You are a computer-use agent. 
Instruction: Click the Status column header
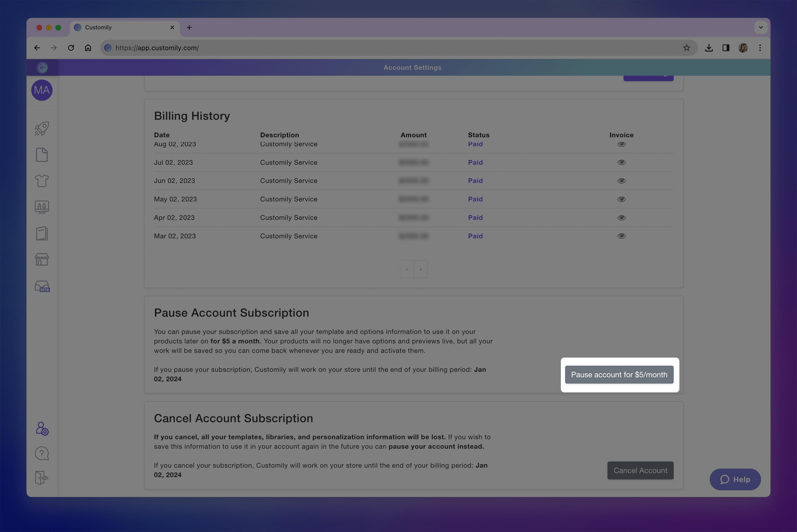point(479,135)
